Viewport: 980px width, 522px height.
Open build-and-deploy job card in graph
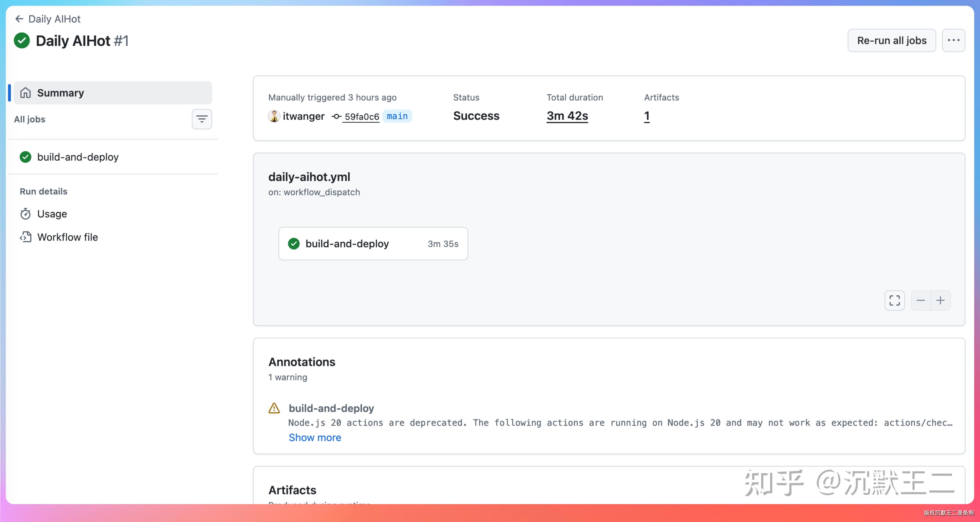click(373, 244)
